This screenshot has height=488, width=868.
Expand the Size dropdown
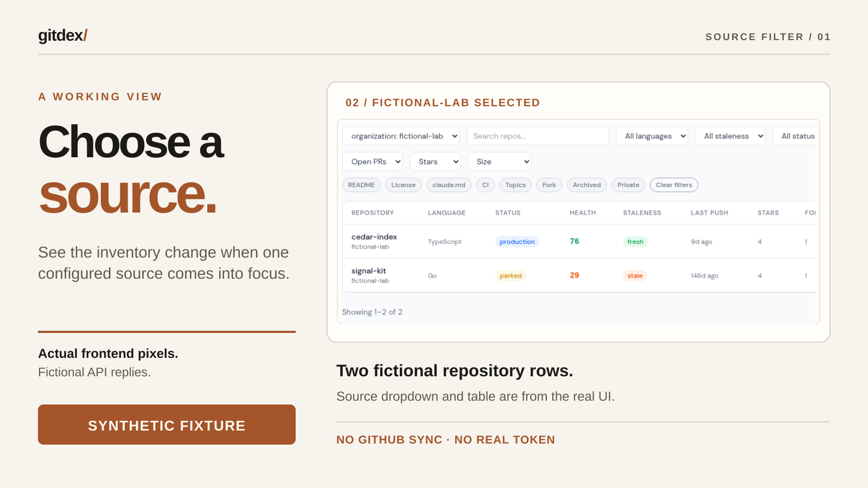point(500,162)
